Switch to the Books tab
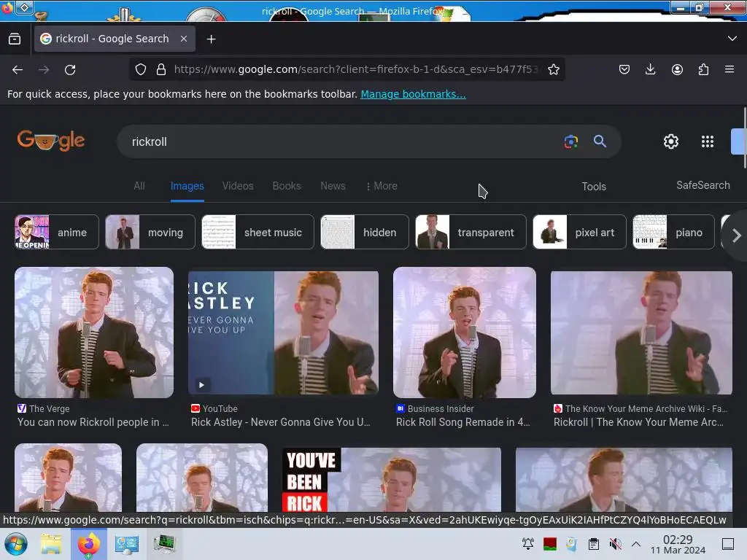This screenshot has width=747, height=560. click(x=286, y=186)
